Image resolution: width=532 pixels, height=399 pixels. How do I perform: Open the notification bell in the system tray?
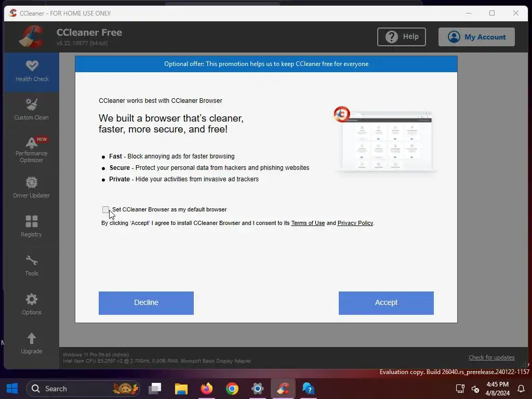(521, 389)
